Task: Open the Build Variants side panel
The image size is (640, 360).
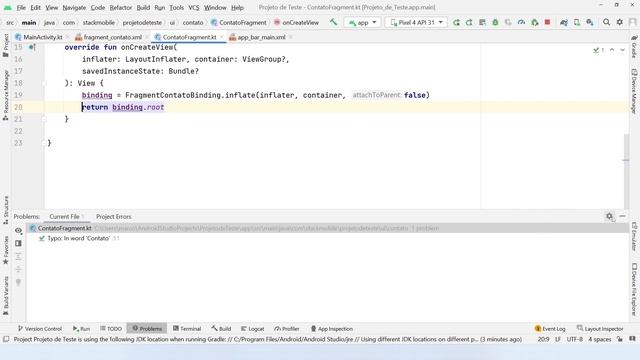Action: tap(6, 296)
